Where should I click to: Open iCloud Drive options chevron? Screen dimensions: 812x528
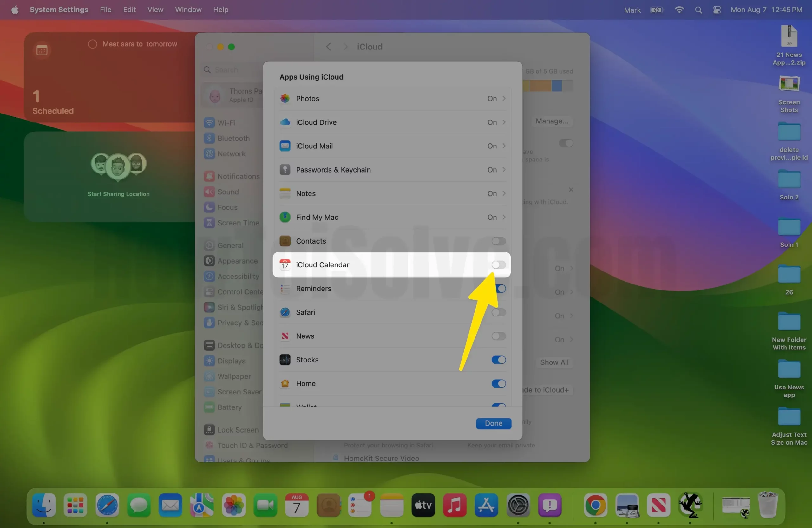[x=504, y=122]
